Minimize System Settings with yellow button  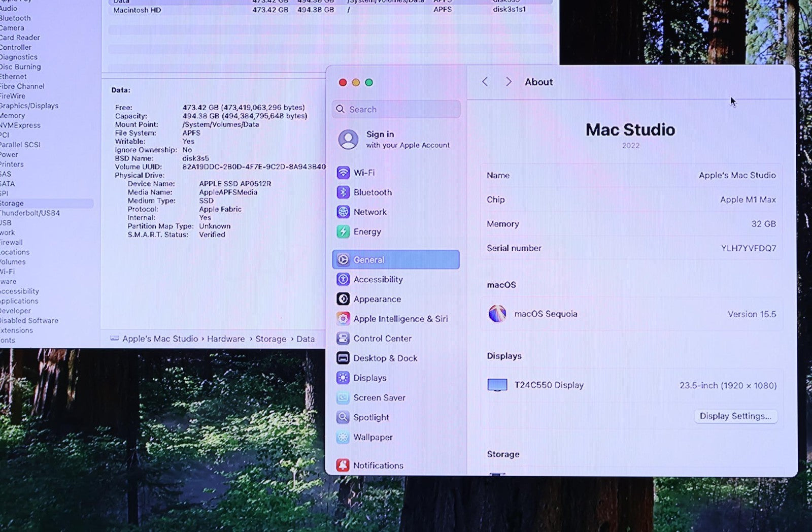tap(356, 82)
